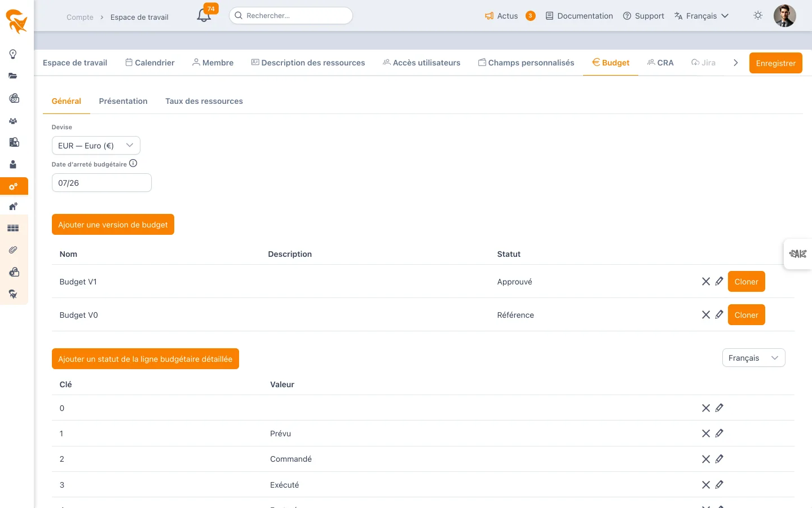The height and width of the screenshot is (508, 812).
Task: Open the people group icon in the sidebar
Action: point(13,121)
